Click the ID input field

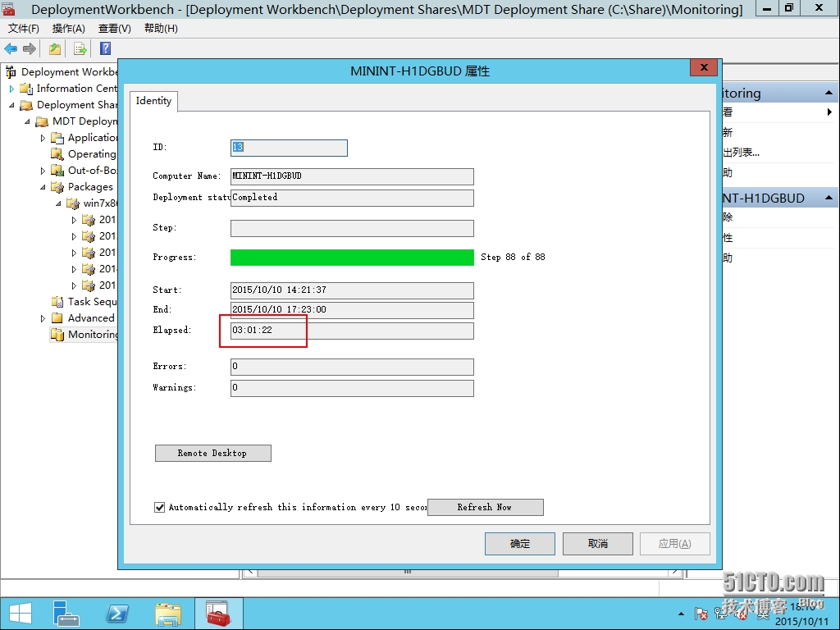click(289, 148)
